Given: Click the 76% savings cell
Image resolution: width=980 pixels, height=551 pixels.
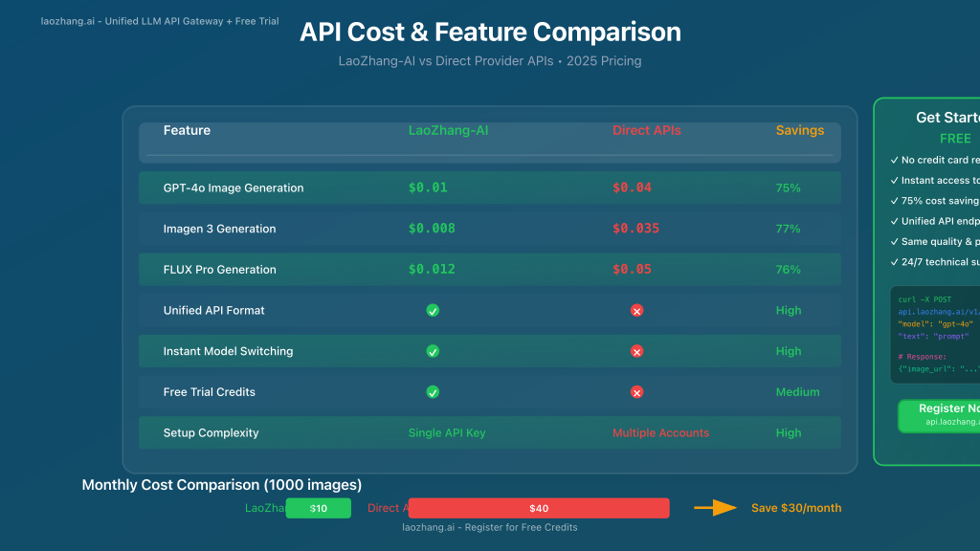Looking at the screenshot, I should (789, 270).
